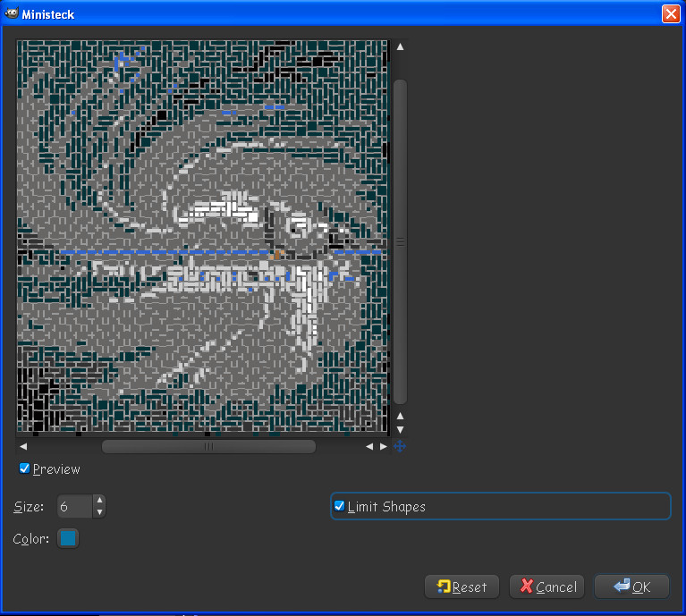Close the Ministeck dialog window
Viewport: 686px width, 616px height.
(x=670, y=13)
